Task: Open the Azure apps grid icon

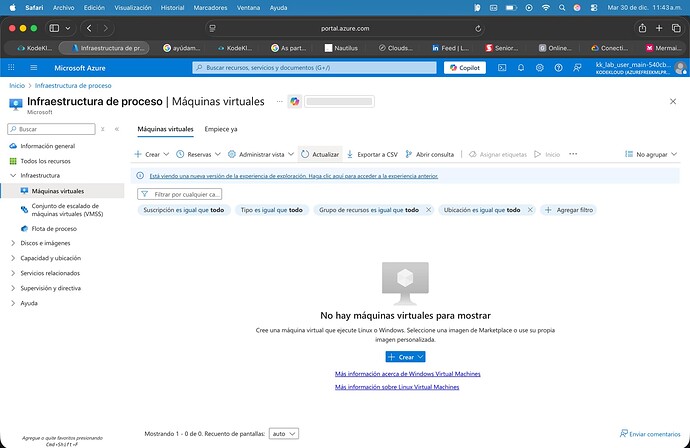Action: (x=11, y=67)
